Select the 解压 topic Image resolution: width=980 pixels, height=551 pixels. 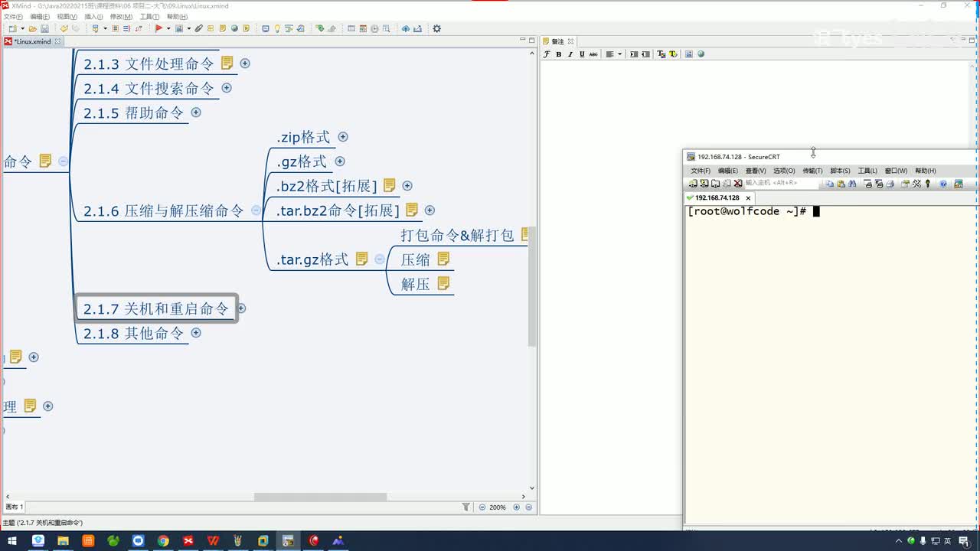(415, 284)
